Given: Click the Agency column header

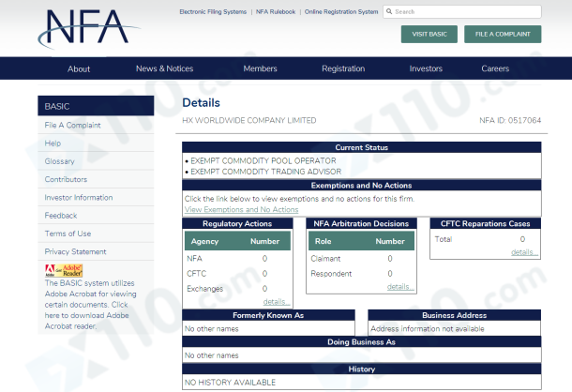Looking at the screenshot, I should [204, 241].
